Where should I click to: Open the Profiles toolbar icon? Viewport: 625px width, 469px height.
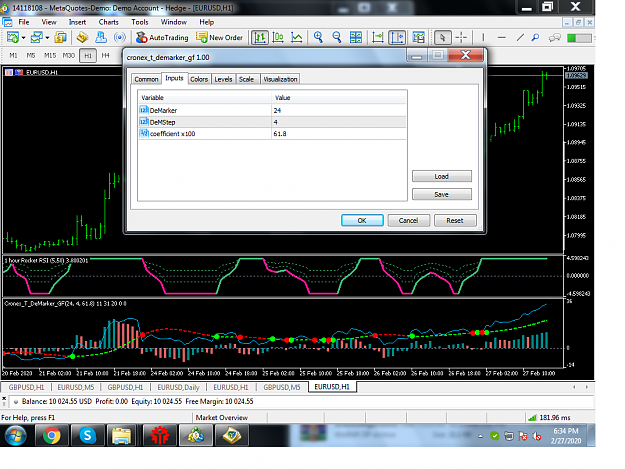click(x=37, y=37)
